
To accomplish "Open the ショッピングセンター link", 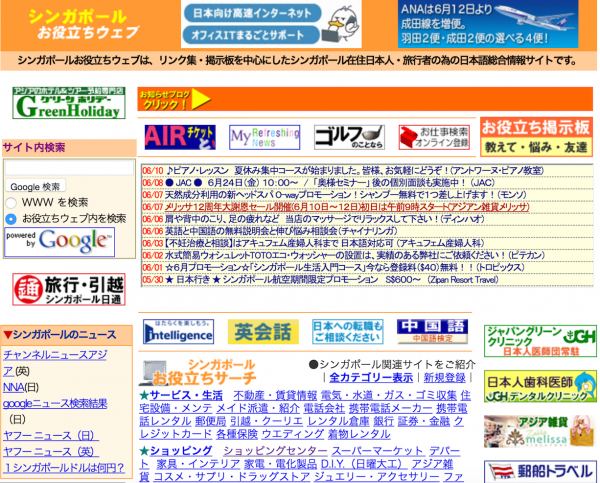I will point(276,450).
